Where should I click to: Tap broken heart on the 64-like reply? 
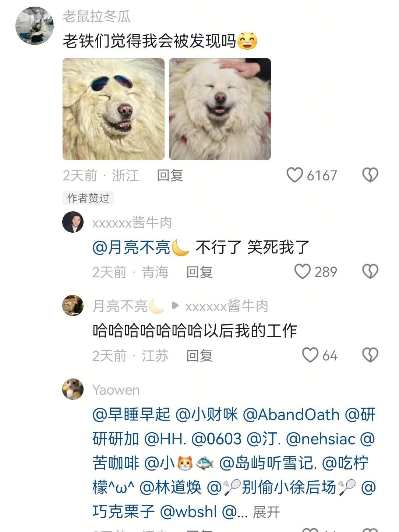point(370,355)
